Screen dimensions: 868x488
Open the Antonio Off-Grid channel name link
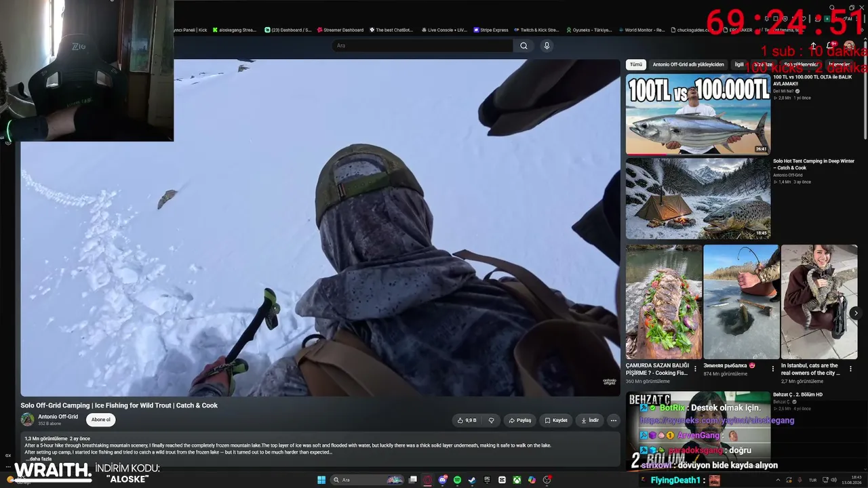(58, 417)
